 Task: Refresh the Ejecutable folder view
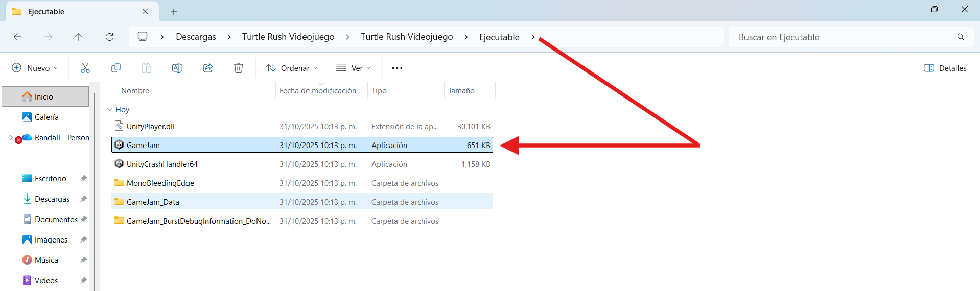pos(109,37)
